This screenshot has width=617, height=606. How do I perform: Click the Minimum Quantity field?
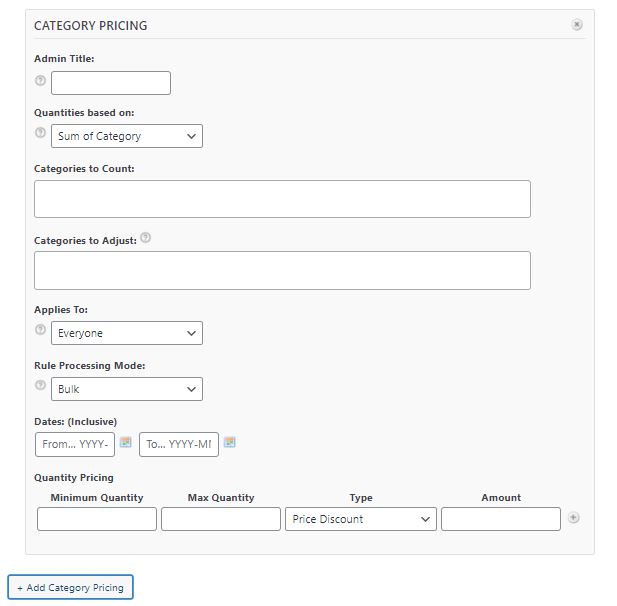tap(97, 519)
